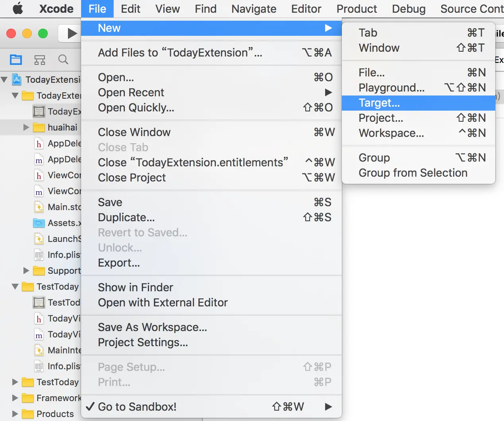Select Close "TodayExtension.entitlements" item
504x421 pixels.
211,162
